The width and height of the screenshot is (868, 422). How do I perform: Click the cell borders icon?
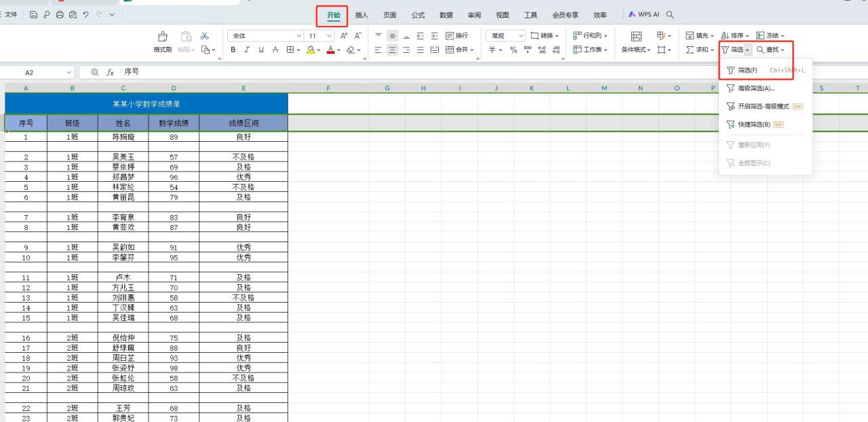pyautogui.click(x=290, y=50)
